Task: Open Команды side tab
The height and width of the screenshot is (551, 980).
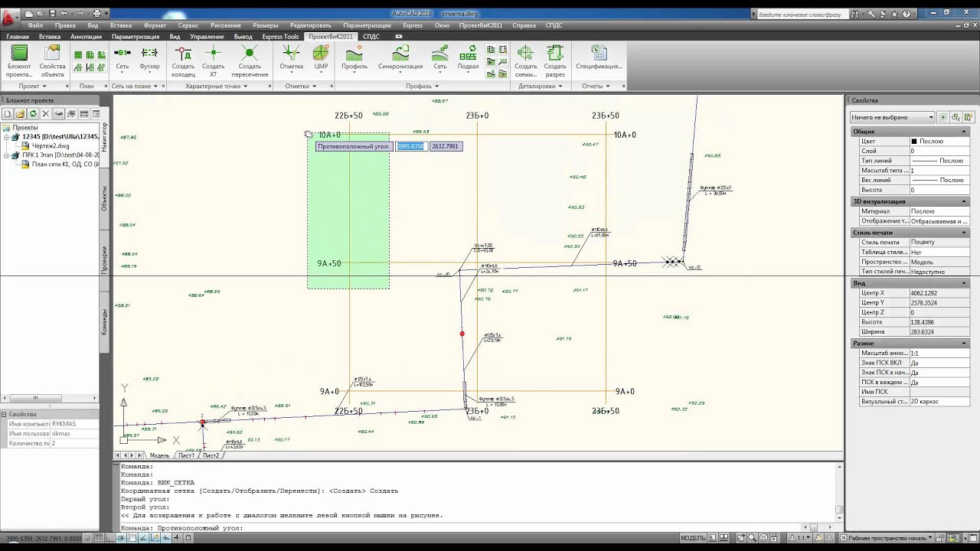Action: coord(105,321)
